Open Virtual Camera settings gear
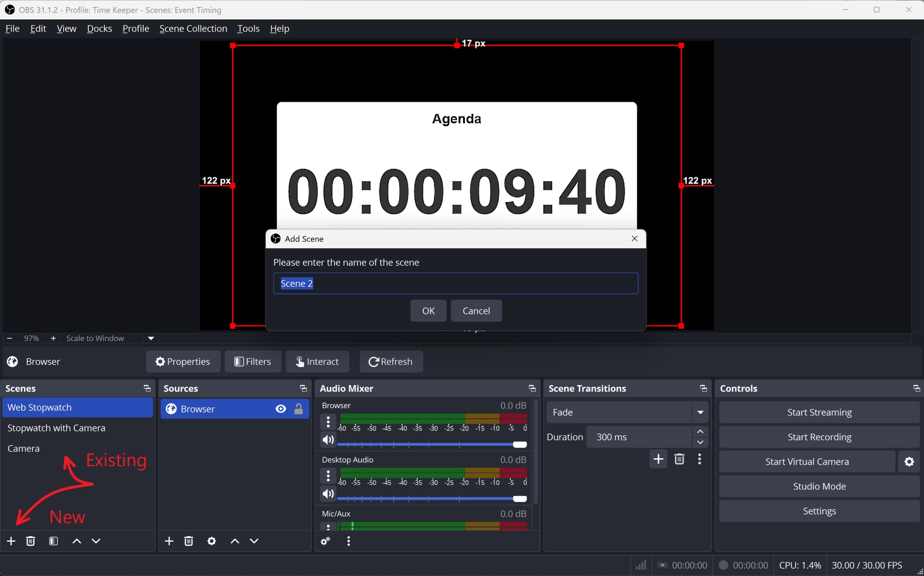This screenshot has height=576, width=924. click(x=909, y=462)
